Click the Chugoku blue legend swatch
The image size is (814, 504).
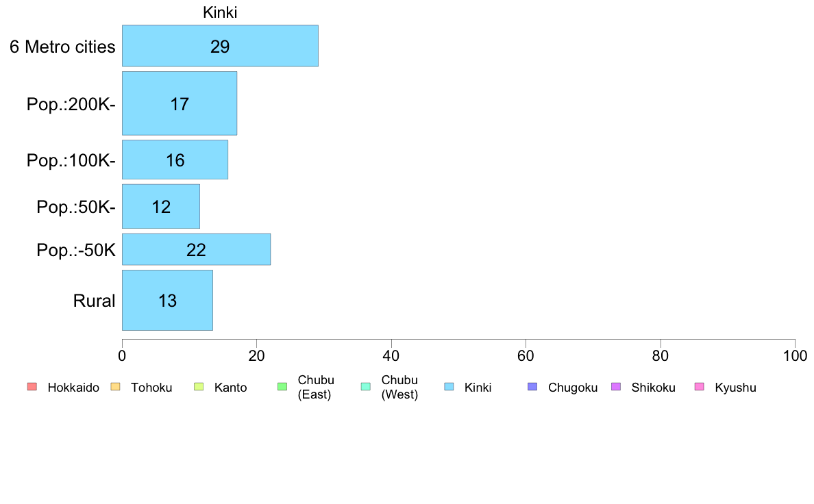pyautogui.click(x=532, y=387)
